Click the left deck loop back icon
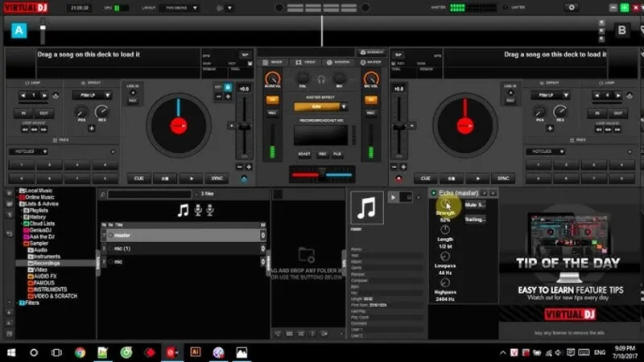644x362 pixels. [56, 96]
